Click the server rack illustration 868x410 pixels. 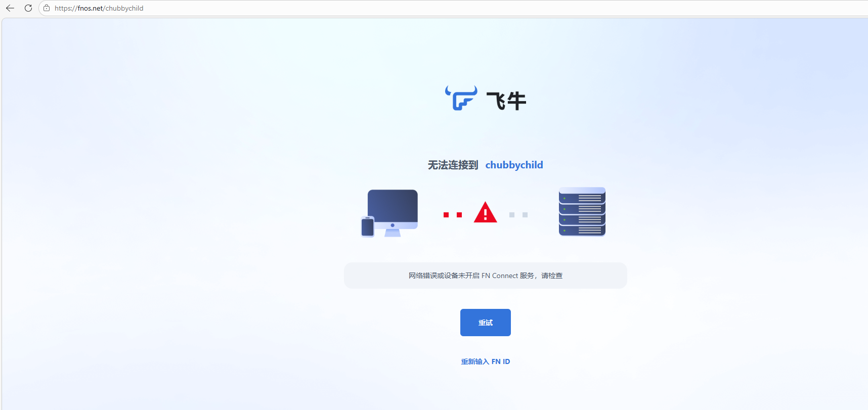point(582,212)
